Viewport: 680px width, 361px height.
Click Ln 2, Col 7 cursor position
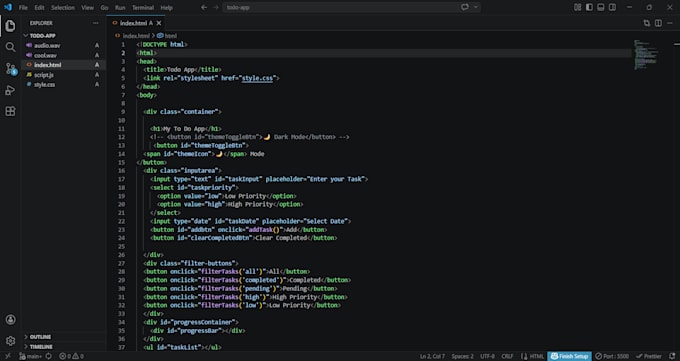432,356
